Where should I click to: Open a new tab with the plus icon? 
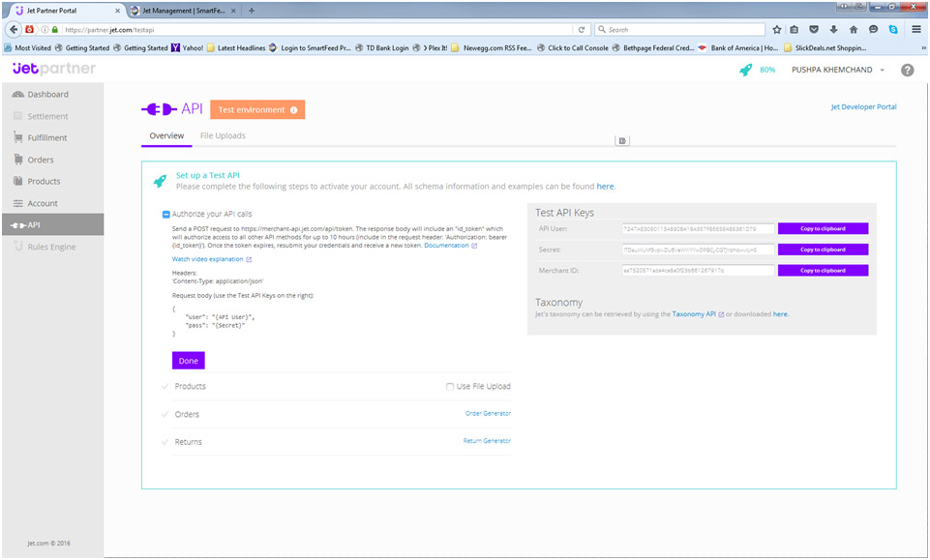(252, 11)
